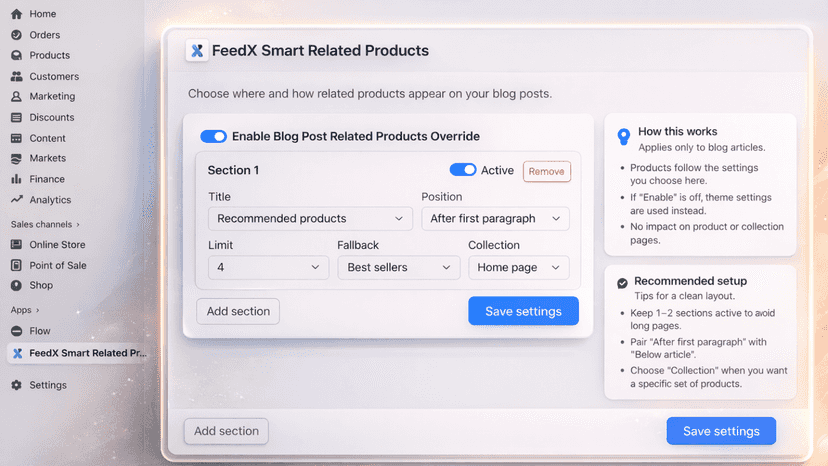Open Content menu item

point(48,138)
